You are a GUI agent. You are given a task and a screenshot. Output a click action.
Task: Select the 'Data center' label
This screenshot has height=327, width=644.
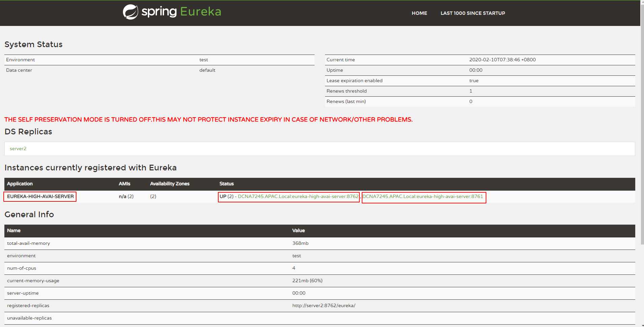tap(19, 70)
